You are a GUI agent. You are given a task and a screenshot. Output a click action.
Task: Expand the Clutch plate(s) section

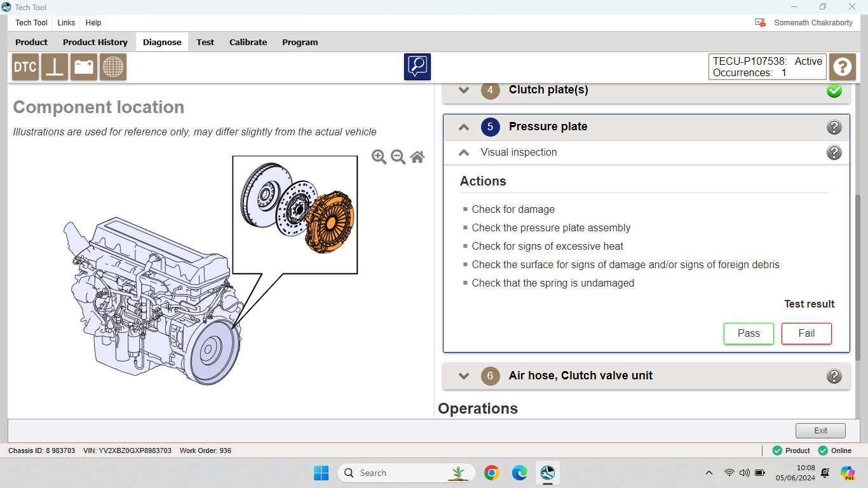coord(464,90)
